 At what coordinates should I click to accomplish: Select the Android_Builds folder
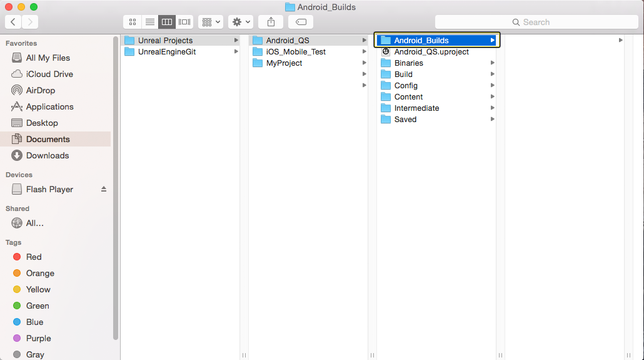click(x=437, y=40)
